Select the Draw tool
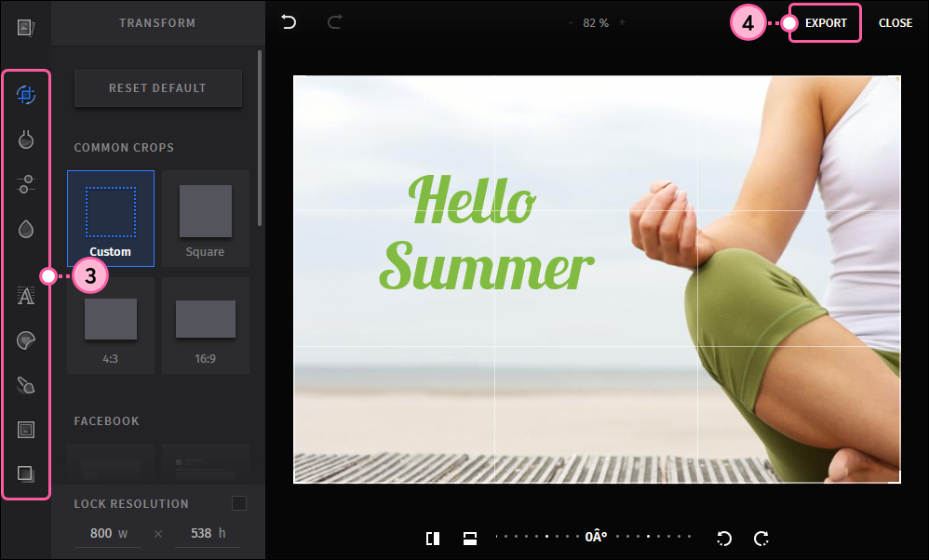 pos(26,384)
